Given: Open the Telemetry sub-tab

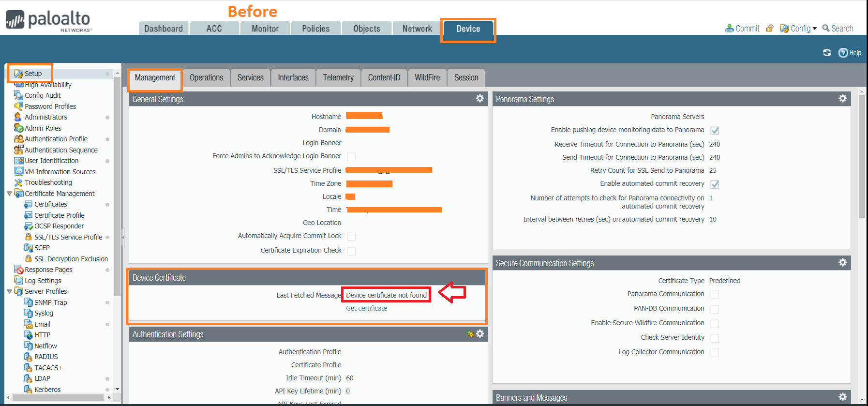Looking at the screenshot, I should pyautogui.click(x=338, y=77).
